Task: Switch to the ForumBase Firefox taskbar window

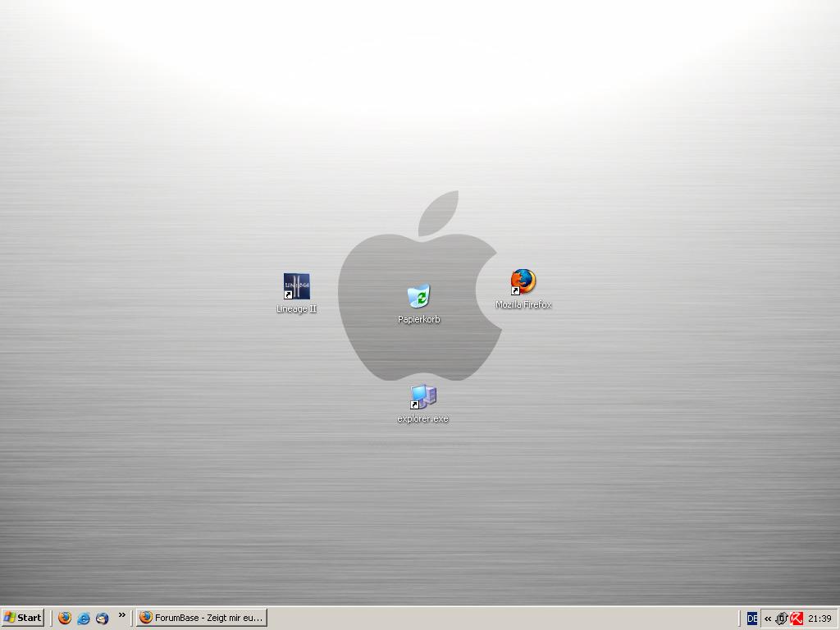Action: pyautogui.click(x=202, y=618)
